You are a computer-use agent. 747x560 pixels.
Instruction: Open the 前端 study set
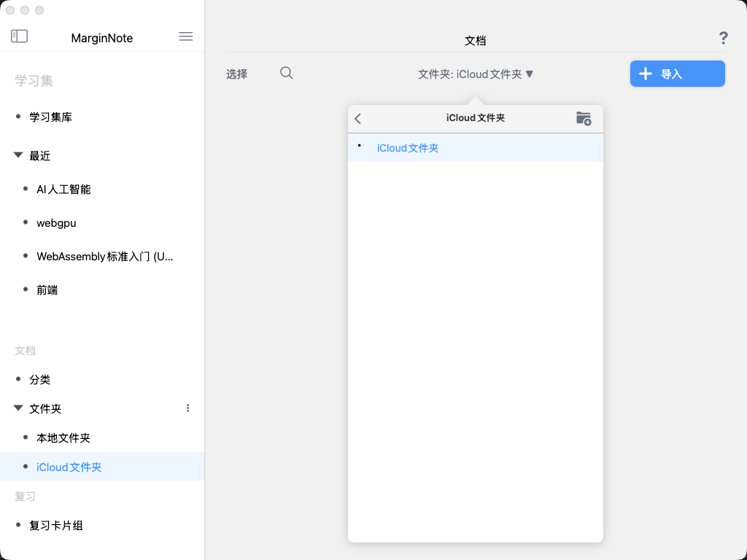(47, 290)
